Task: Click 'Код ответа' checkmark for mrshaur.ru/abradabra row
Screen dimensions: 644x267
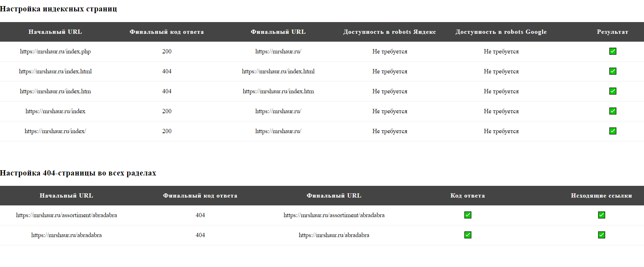Action: pos(467,235)
